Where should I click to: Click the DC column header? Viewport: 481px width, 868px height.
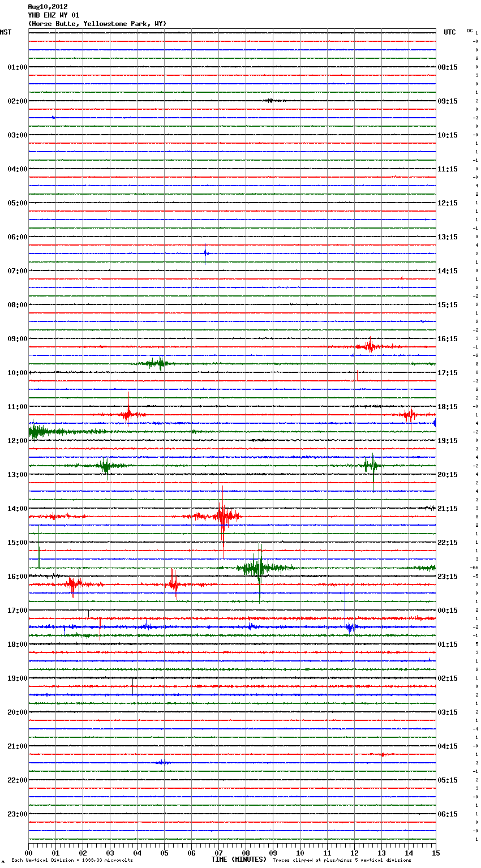(x=470, y=31)
